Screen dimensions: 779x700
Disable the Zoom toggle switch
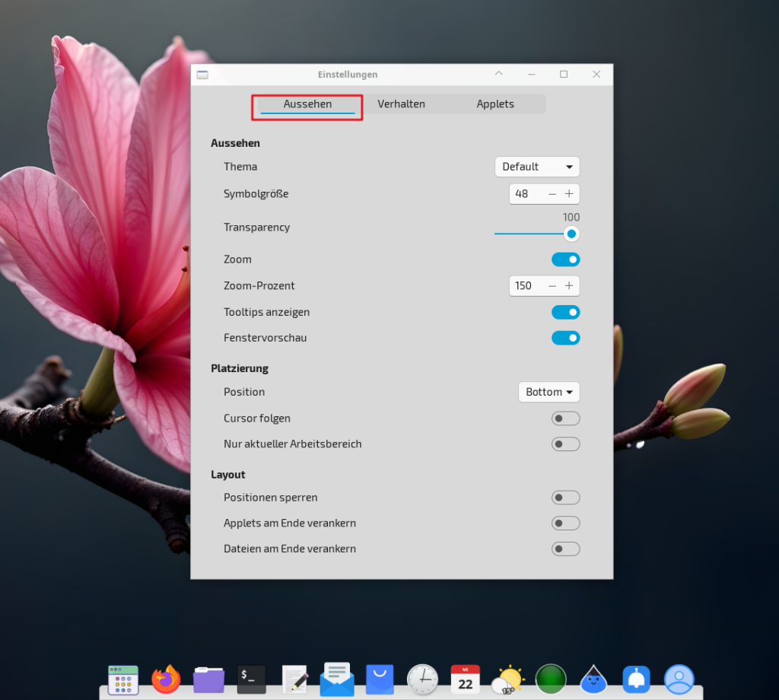coord(565,259)
